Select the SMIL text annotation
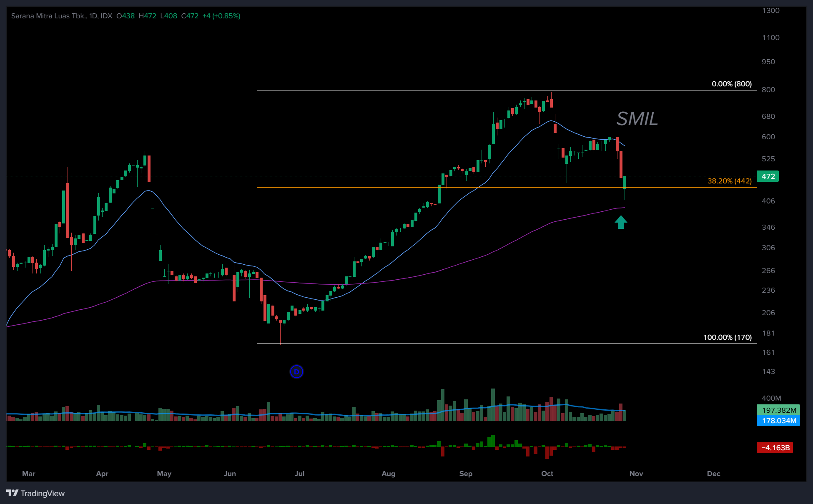This screenshot has width=813, height=504. [637, 119]
